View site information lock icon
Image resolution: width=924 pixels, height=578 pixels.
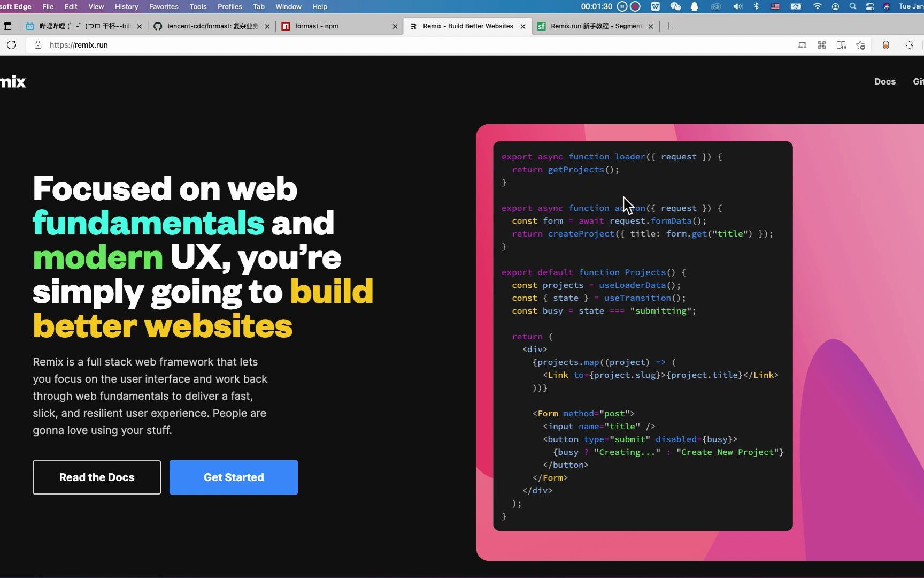(38, 45)
